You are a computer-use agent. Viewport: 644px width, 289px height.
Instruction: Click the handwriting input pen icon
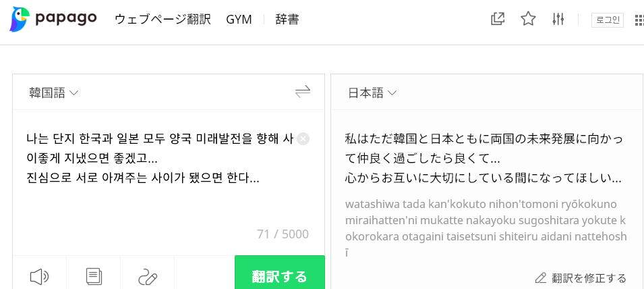[x=148, y=276]
